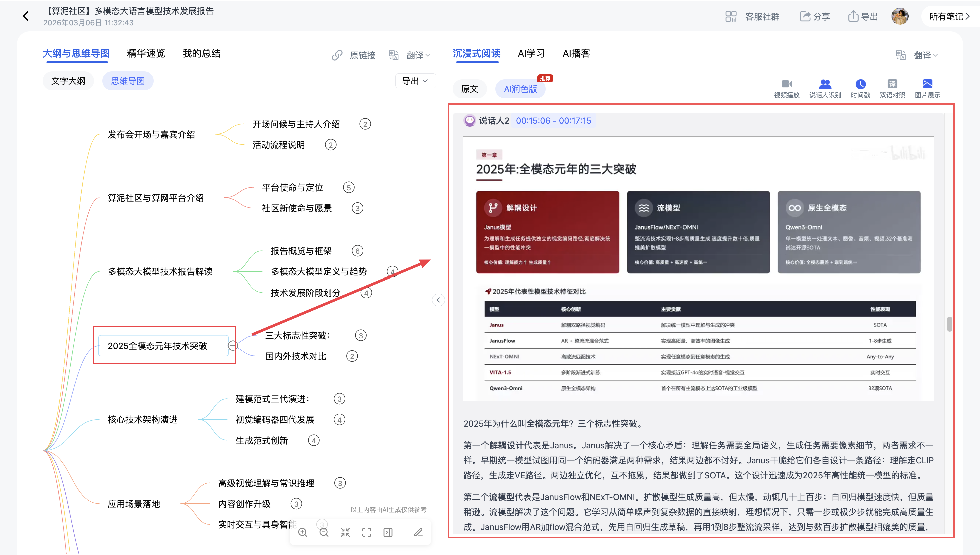The height and width of the screenshot is (555, 980).
Task: Toggle the mind map side panel layout icon
Action: (388, 532)
